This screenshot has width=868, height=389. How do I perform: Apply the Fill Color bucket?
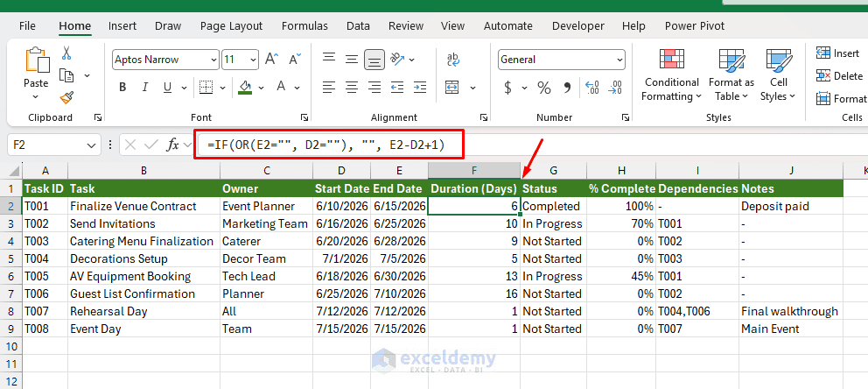click(245, 87)
